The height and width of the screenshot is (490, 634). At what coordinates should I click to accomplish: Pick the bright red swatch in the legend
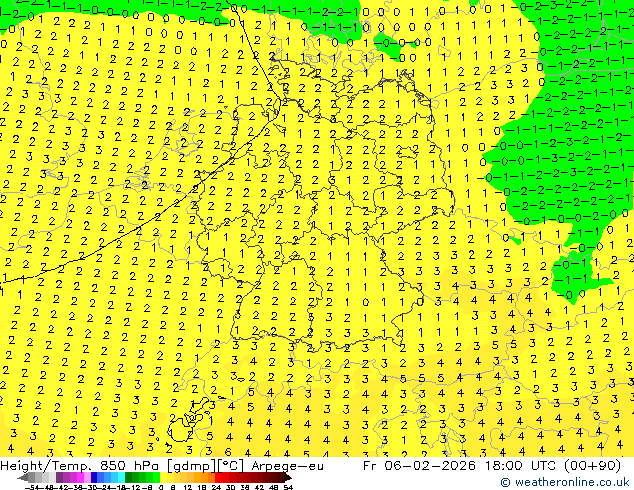[x=218, y=477]
